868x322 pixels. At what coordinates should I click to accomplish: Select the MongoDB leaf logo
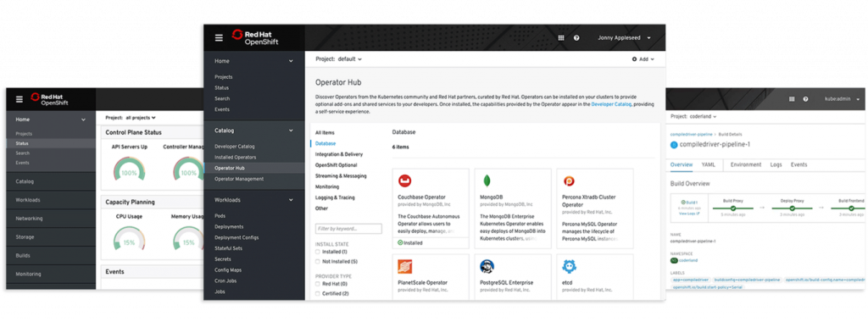point(487,181)
